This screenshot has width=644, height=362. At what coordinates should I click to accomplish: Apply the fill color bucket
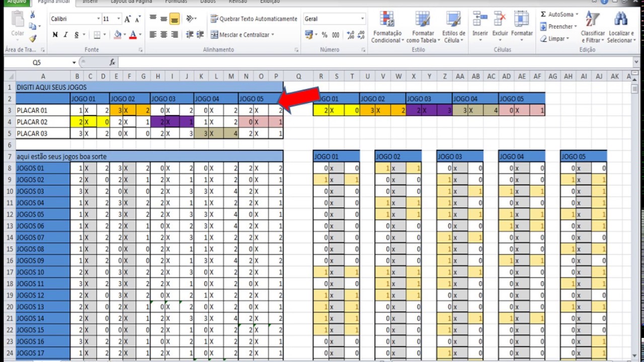(117, 35)
